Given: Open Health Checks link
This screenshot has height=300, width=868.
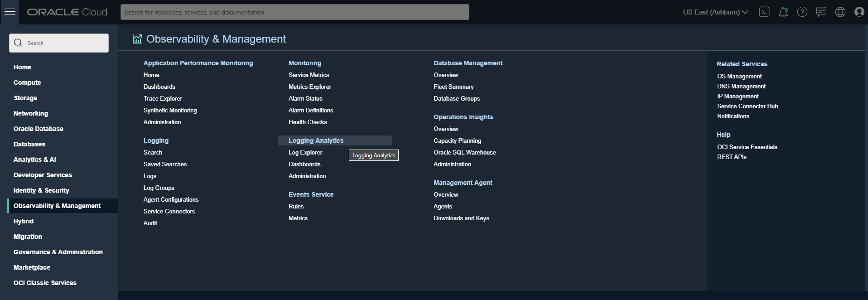Looking at the screenshot, I should (308, 122).
